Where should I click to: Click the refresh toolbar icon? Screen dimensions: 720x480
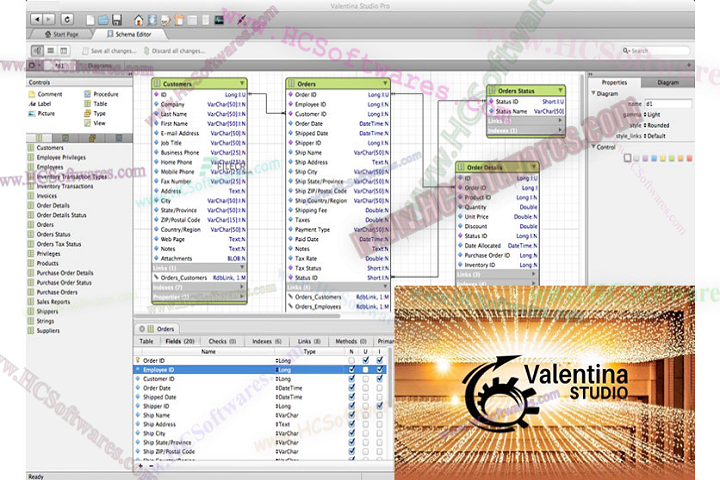point(67,19)
